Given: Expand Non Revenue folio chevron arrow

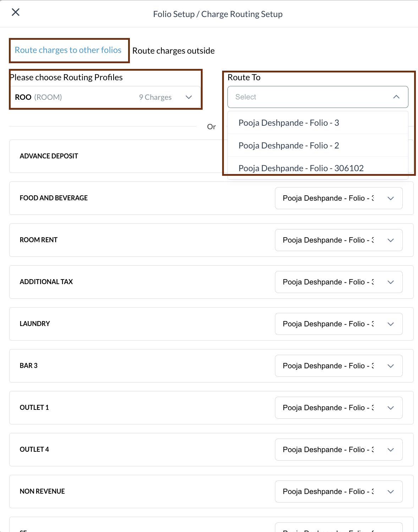Looking at the screenshot, I should (x=391, y=492).
